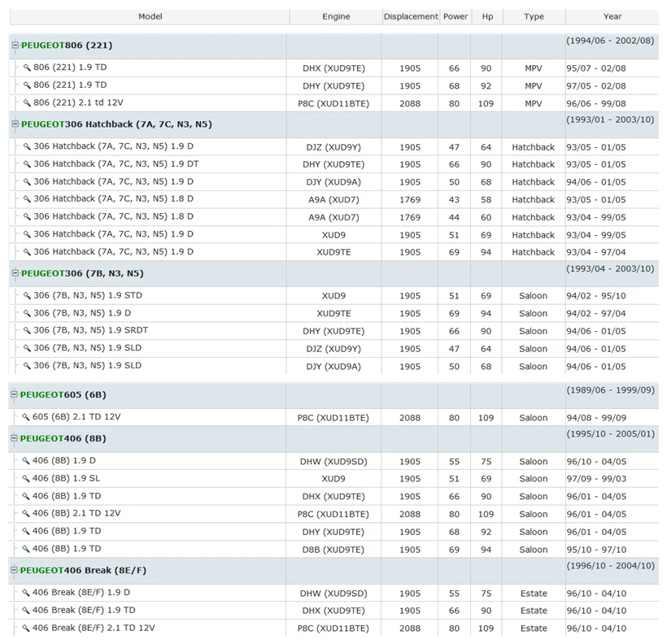Open the PEUGEOT406 (8B) heading
Screen dimensions: 667x644
pos(63,438)
